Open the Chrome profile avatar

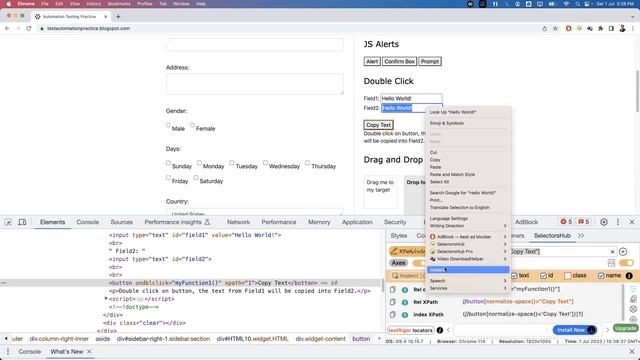tap(622, 28)
